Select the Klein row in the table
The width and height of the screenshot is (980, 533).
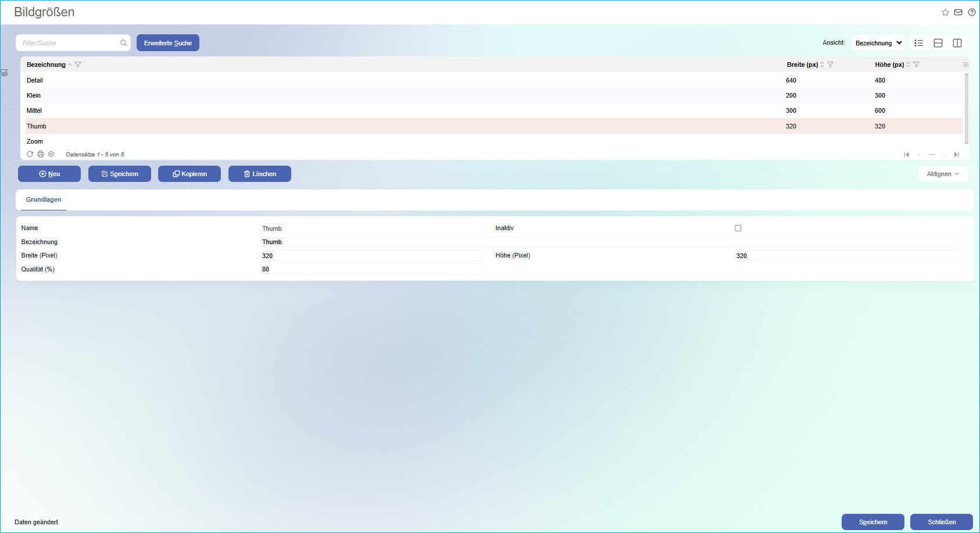[494, 95]
